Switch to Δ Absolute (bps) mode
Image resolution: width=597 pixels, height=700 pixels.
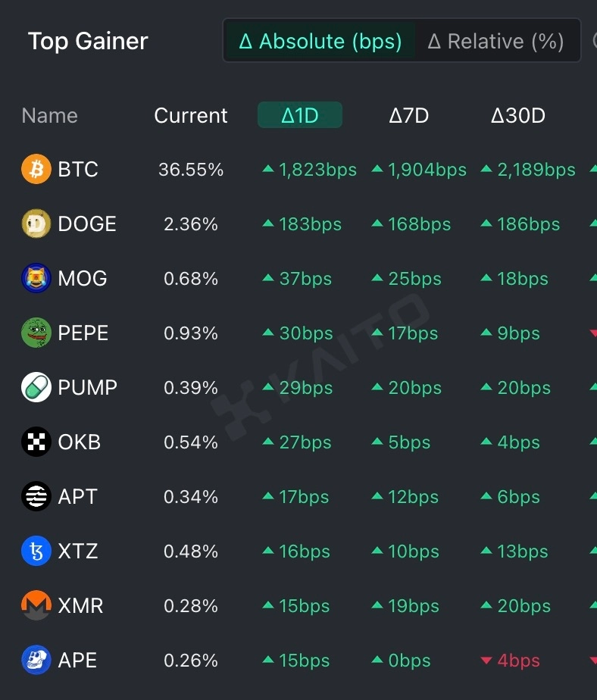[320, 41]
